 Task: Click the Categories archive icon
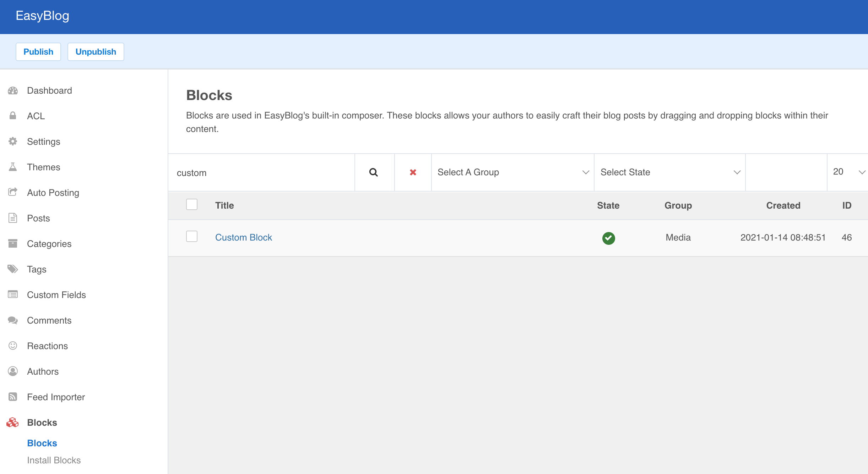tap(13, 243)
